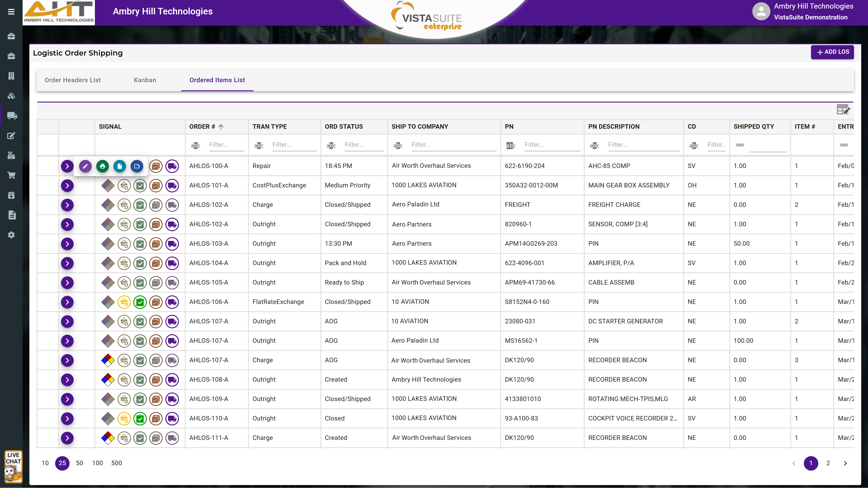
Task: Open the truck shipping module in the sidebar
Action: 12,116
